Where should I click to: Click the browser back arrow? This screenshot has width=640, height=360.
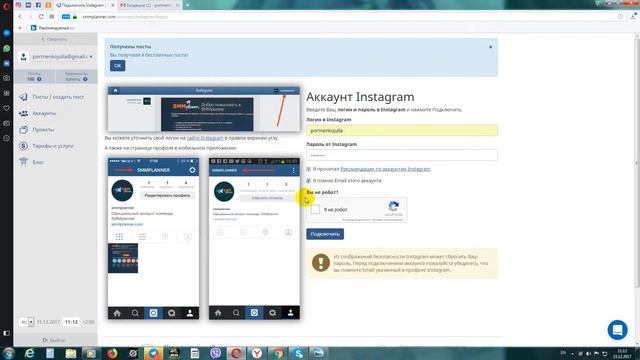coord(20,17)
